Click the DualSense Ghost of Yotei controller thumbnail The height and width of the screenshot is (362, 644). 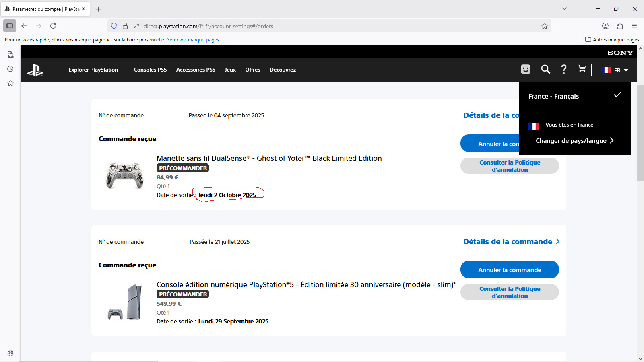click(124, 175)
